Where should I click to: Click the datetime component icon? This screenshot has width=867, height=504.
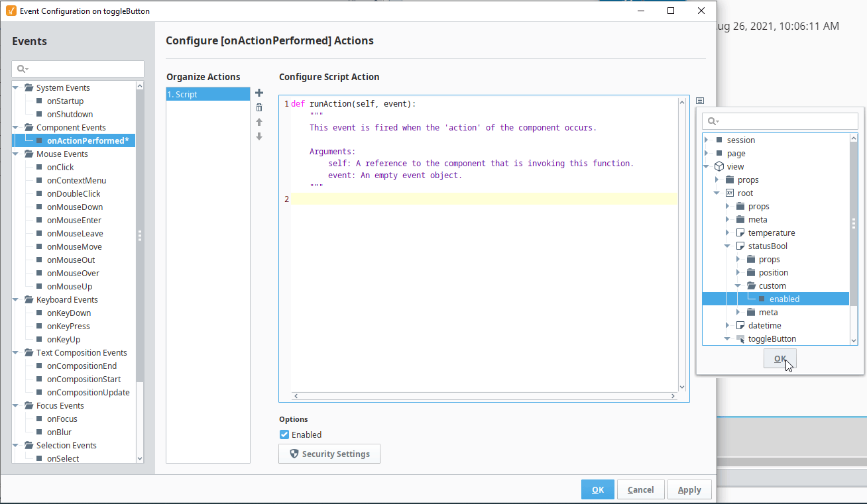point(740,326)
